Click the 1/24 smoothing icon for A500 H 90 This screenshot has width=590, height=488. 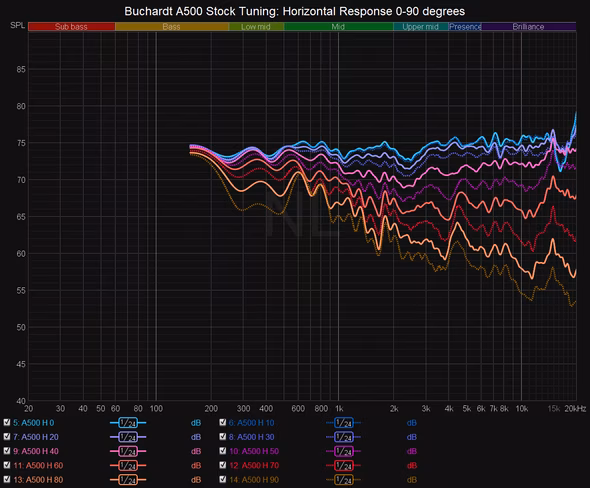tap(344, 480)
